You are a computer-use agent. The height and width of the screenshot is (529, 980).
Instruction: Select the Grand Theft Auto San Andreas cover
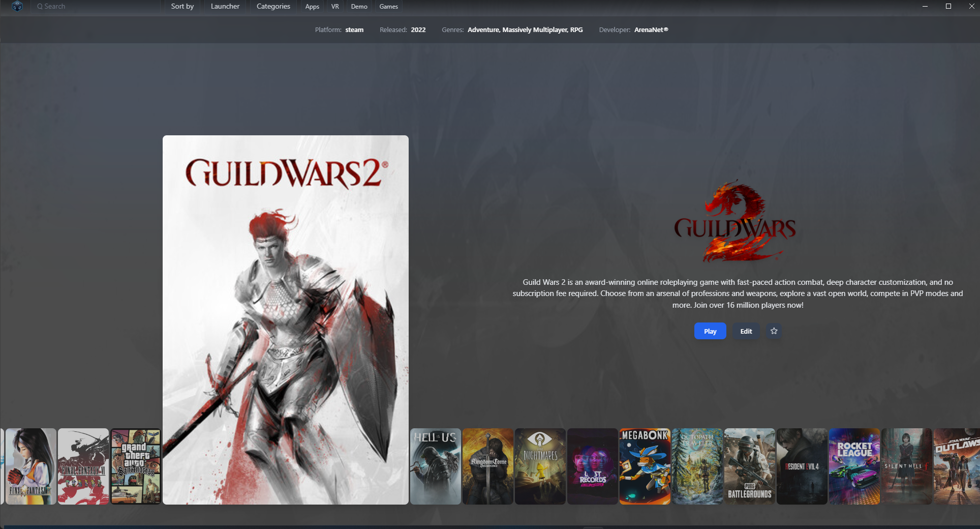(136, 466)
